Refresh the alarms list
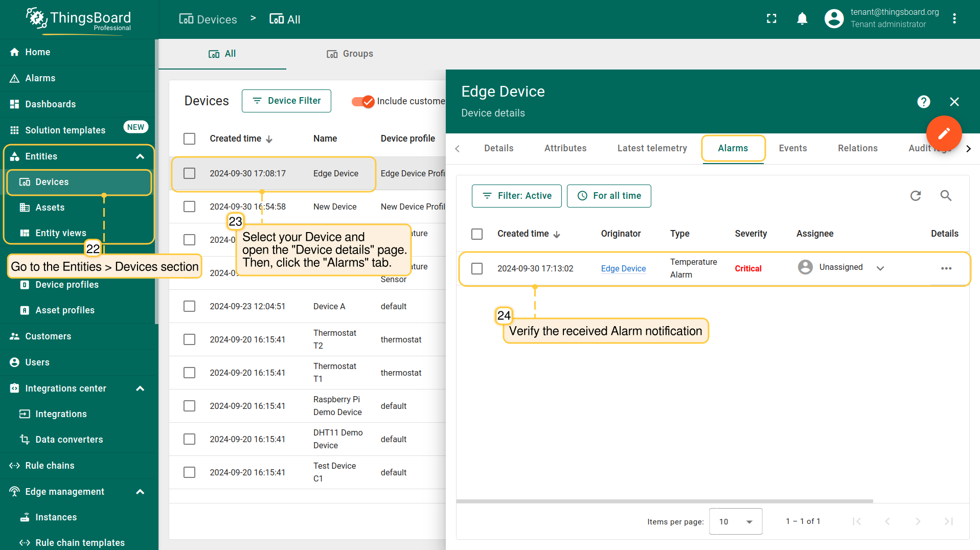Image resolution: width=980 pixels, height=550 pixels. [916, 196]
